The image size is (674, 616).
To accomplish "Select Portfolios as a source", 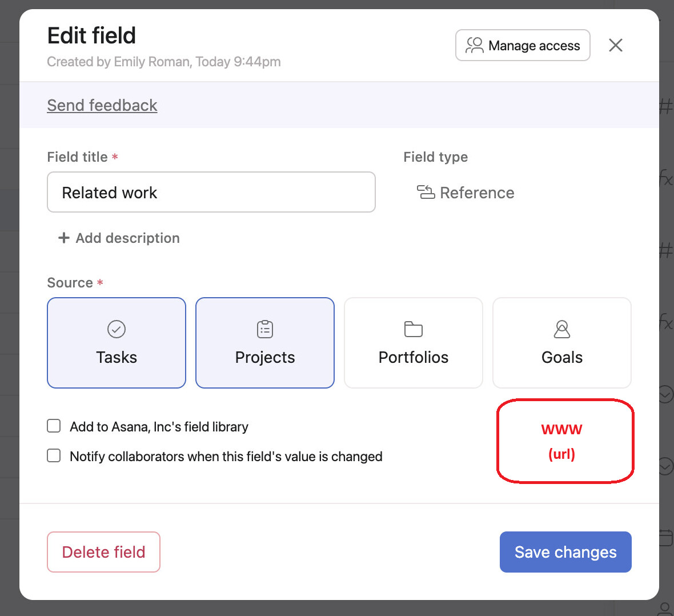I will 414,343.
